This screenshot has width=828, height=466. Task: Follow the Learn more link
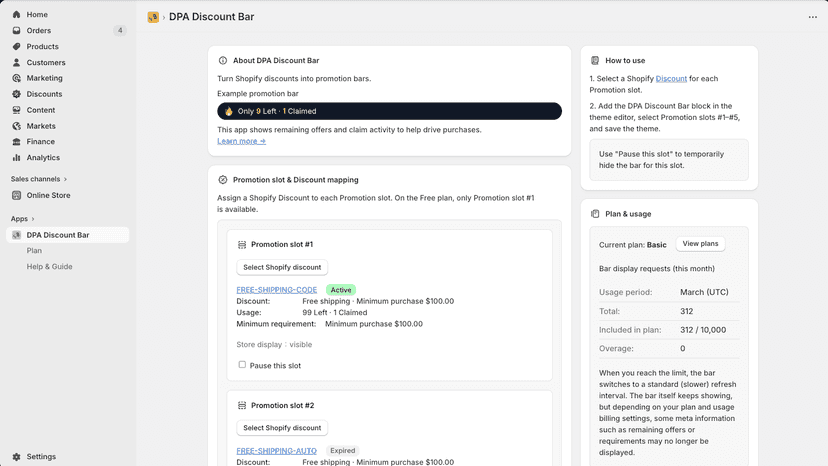[241, 141]
